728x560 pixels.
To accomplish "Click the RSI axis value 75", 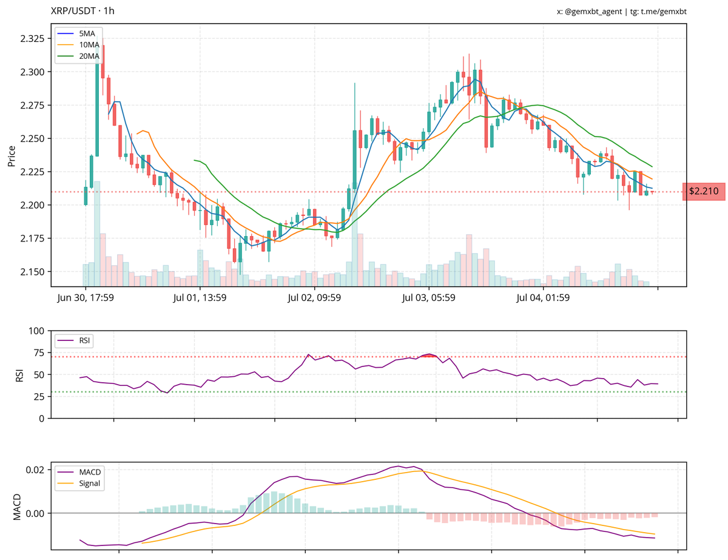I will coord(39,353).
